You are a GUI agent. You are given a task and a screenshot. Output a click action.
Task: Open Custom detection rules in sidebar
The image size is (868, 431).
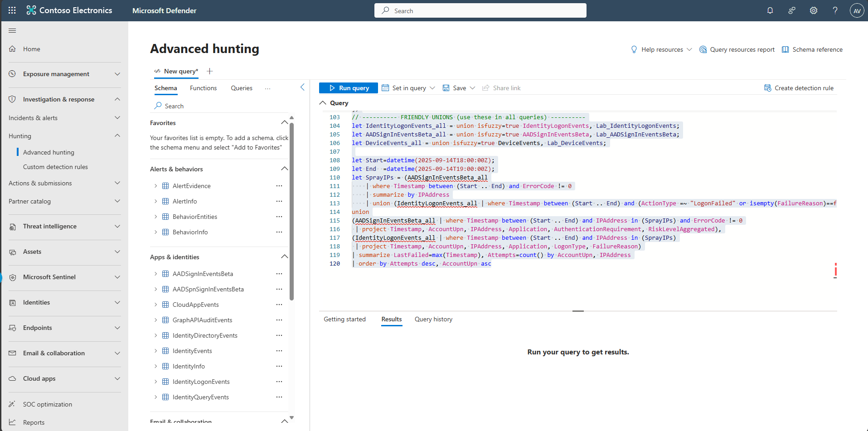pos(55,167)
